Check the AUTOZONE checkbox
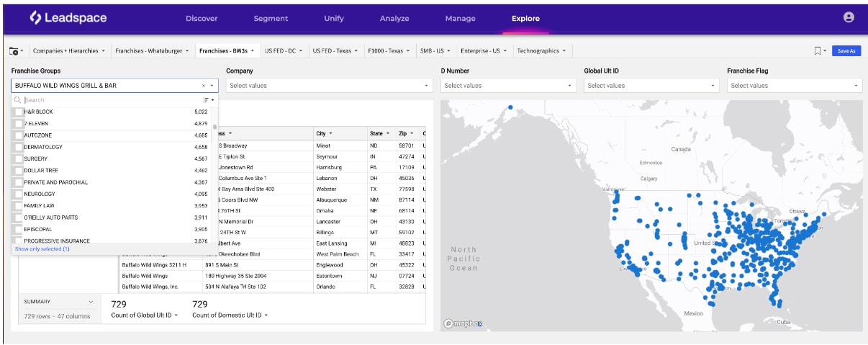The width and height of the screenshot is (868, 345). pos(19,135)
